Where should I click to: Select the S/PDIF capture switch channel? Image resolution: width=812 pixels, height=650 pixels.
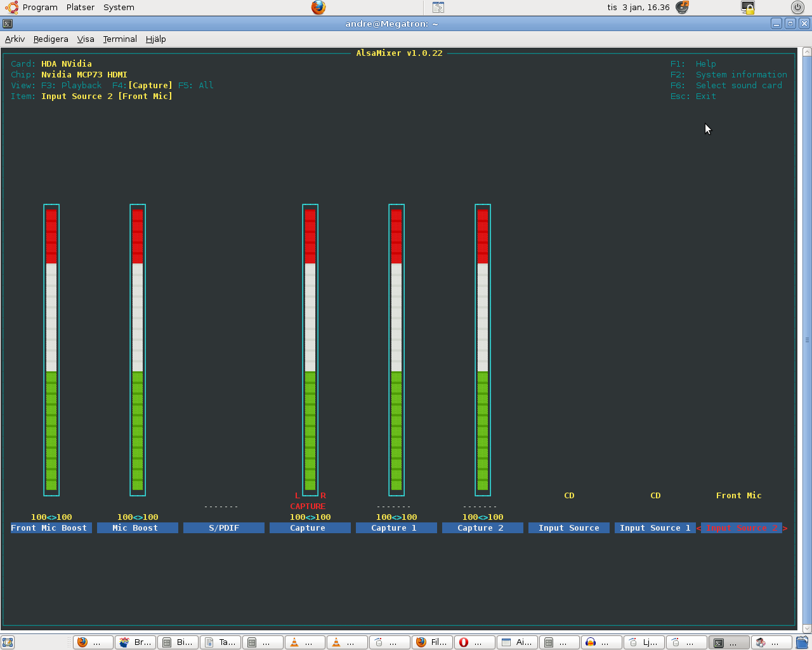click(x=224, y=527)
